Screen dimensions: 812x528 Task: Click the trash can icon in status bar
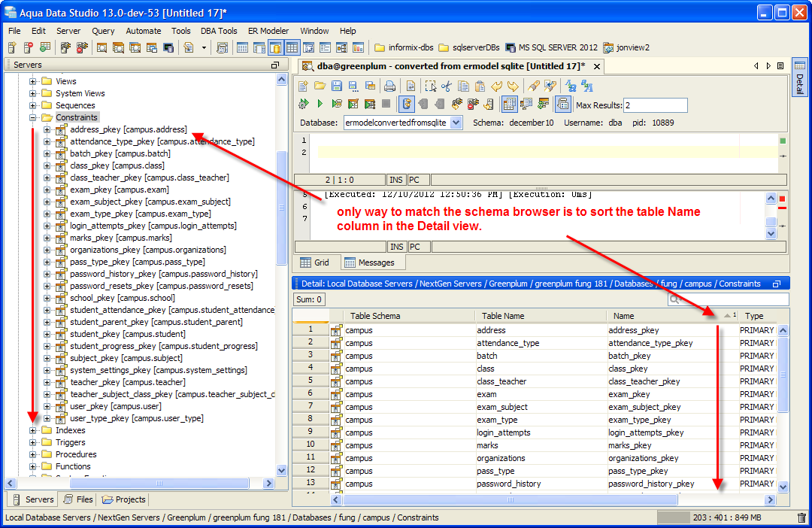pyautogui.click(x=801, y=517)
